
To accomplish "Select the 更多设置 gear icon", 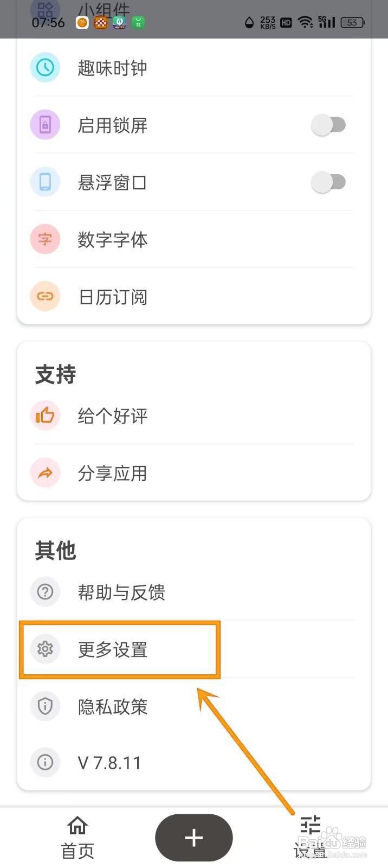I will point(45,649).
